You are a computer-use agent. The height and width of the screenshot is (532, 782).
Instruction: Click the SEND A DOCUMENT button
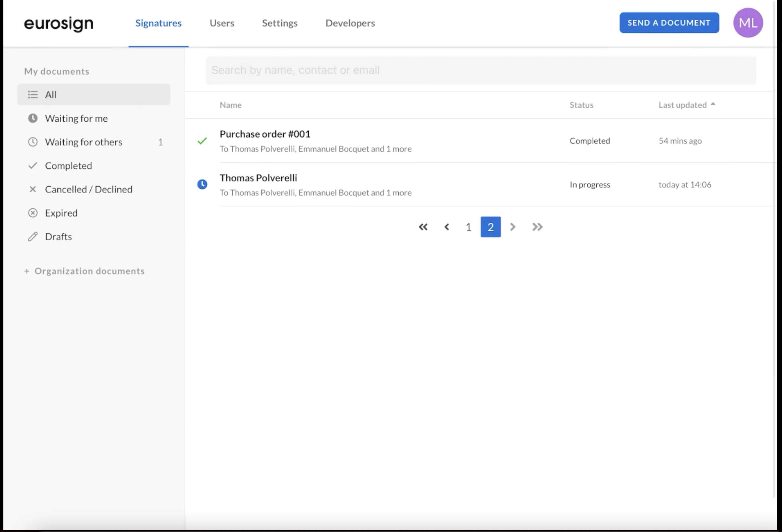(x=669, y=23)
